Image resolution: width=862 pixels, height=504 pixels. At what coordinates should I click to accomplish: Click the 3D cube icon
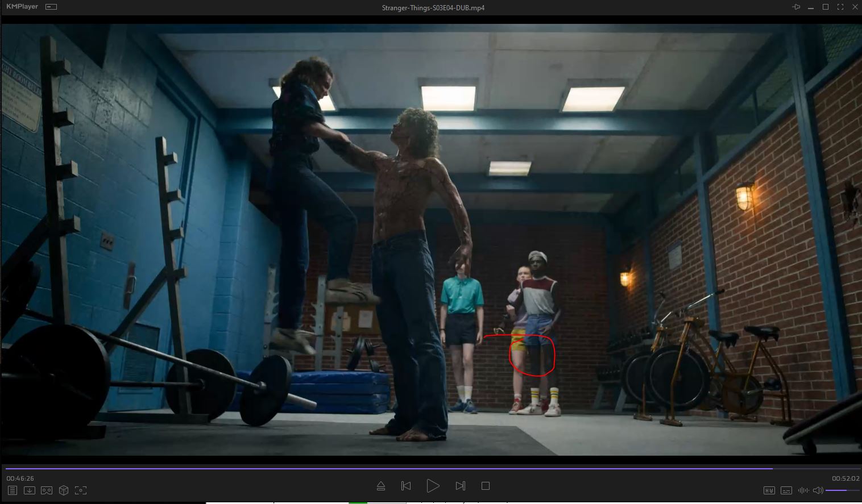64,490
